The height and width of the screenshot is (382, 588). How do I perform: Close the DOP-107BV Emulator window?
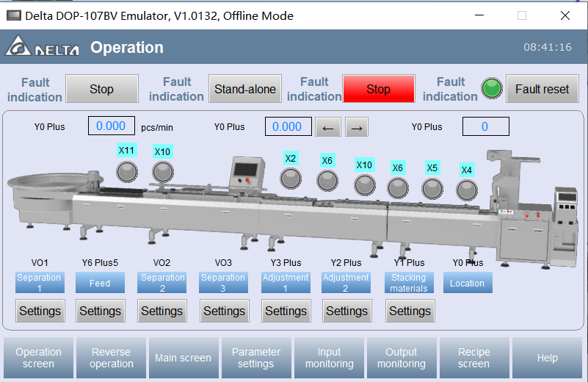click(x=565, y=15)
